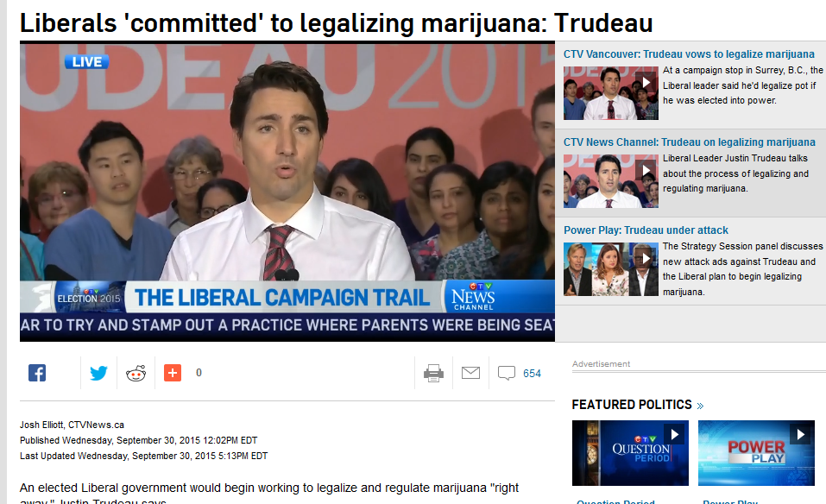The height and width of the screenshot is (504, 826).
Task: Open 'CTV Vancouver: Trudeau vows to legalize marijuana' link
Action: tap(689, 54)
